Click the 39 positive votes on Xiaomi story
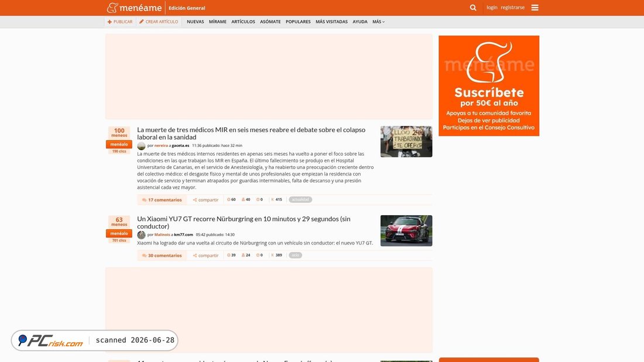The width and height of the screenshot is (644, 362). (231, 256)
